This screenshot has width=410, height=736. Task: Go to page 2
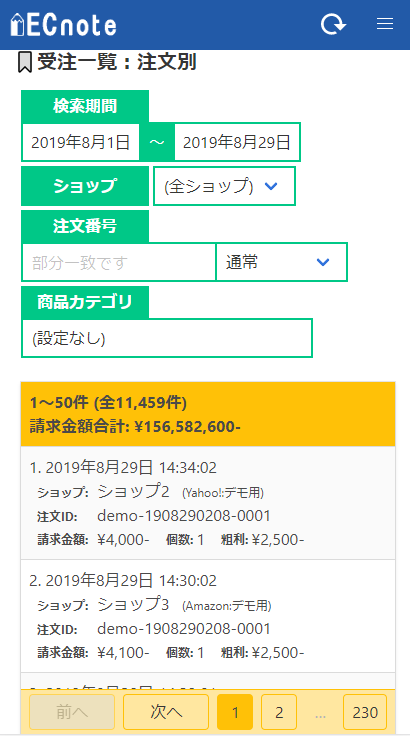[x=279, y=712]
